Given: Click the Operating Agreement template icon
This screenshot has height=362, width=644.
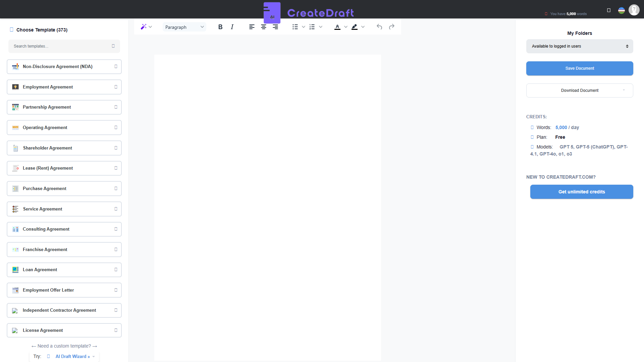Looking at the screenshot, I should [x=15, y=128].
